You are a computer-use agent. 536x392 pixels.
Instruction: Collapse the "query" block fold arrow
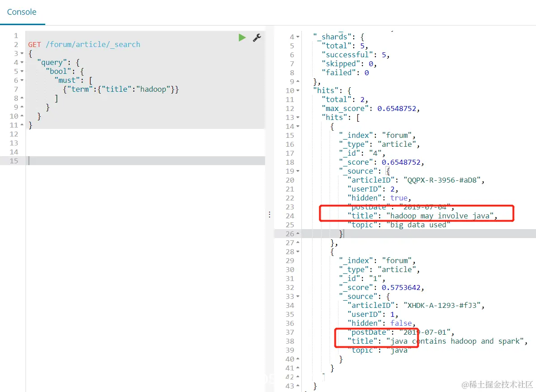[22, 63]
